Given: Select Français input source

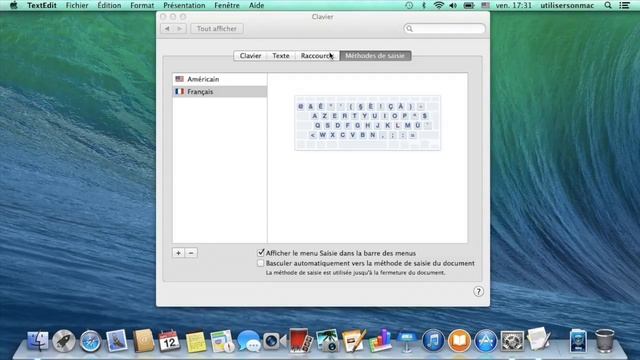Looking at the screenshot, I should 220,91.
